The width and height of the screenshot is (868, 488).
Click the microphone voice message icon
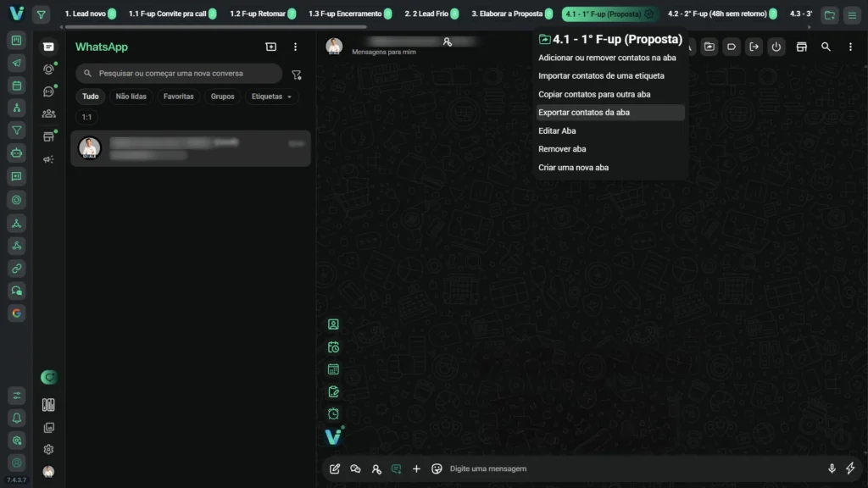coord(832,469)
